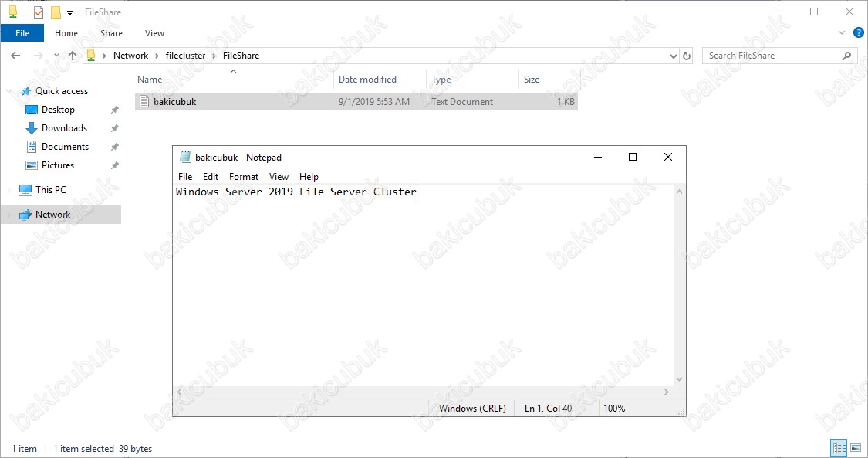Click the Pictures folder icon
868x458 pixels.
32,165
